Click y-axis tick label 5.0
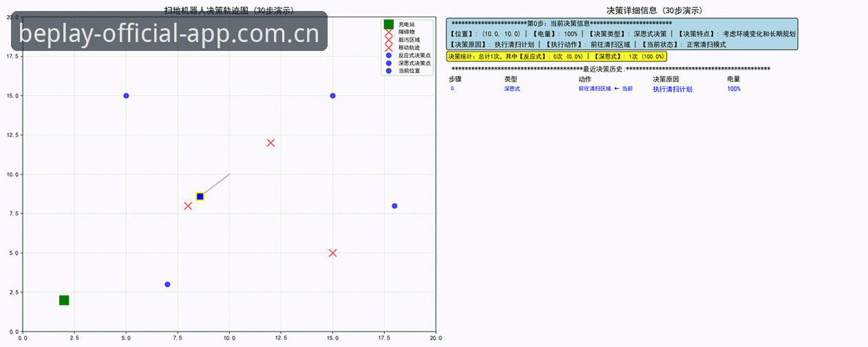868x347 pixels. [x=15, y=253]
